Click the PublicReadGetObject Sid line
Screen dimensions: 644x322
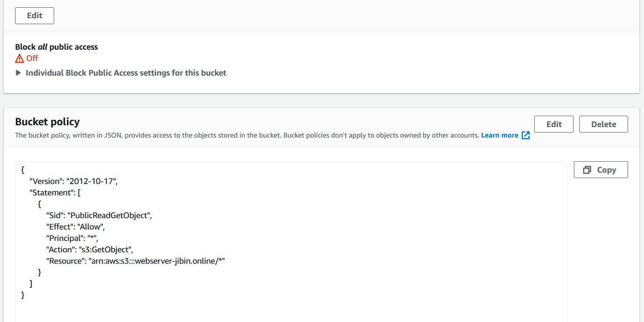tap(99, 215)
